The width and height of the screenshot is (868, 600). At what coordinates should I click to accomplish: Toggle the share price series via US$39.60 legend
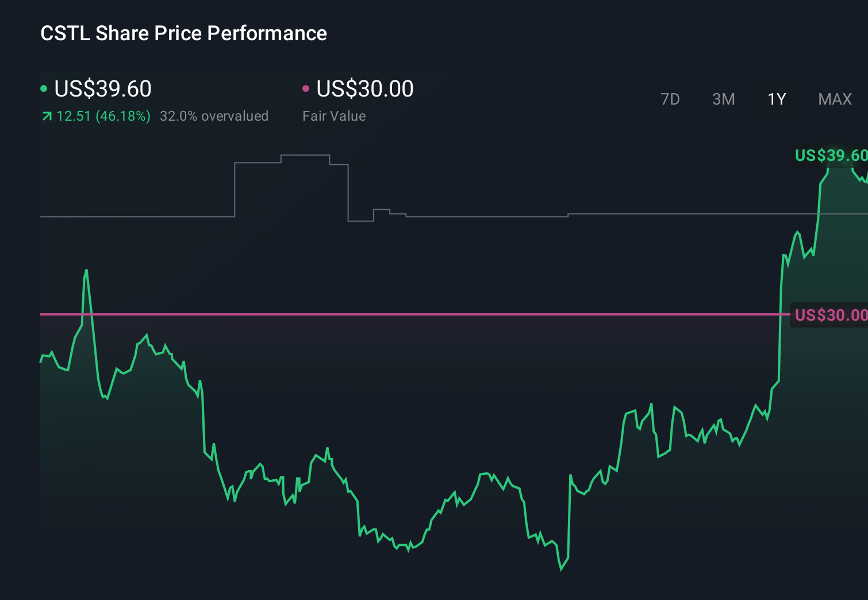(102, 89)
